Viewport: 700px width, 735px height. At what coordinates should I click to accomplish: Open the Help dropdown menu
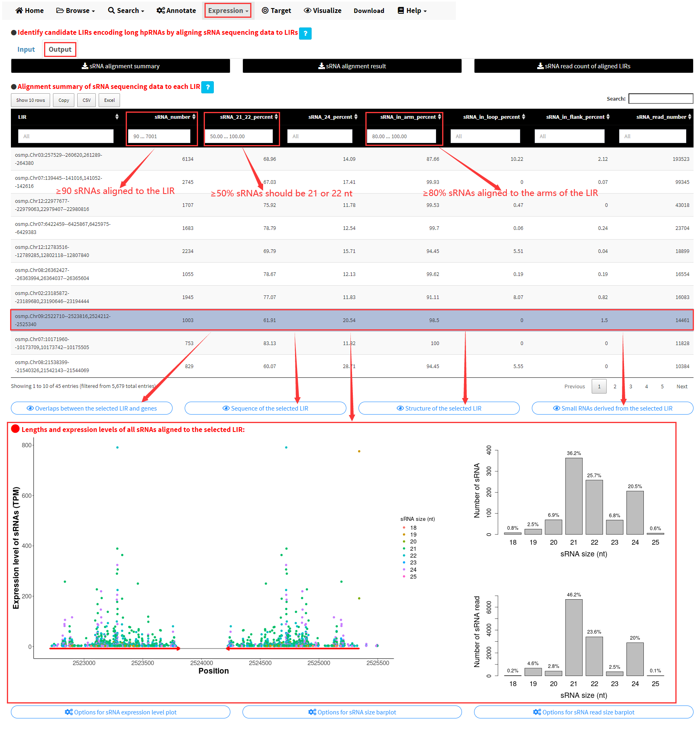(412, 11)
